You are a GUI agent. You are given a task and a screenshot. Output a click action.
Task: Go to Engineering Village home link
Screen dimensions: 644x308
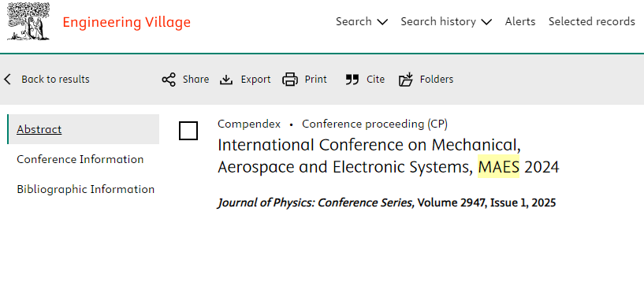pos(126,22)
